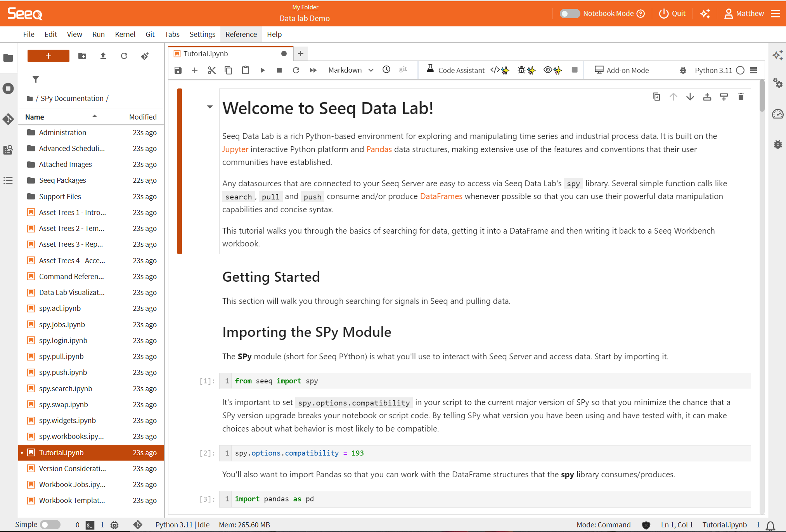Image resolution: width=786 pixels, height=532 pixels.
Task: Toggle the Simple mode switch in status bar
Action: 50,524
